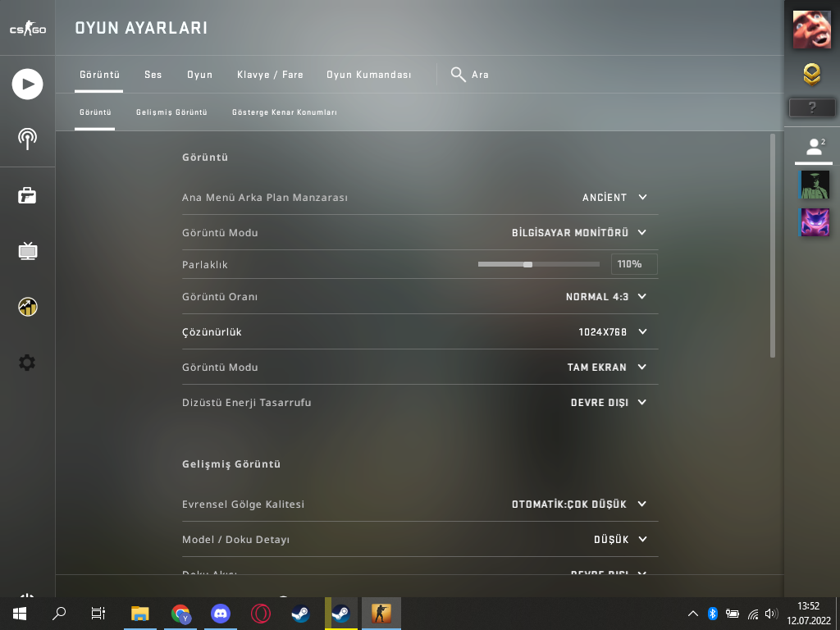Expand the Çözünürlük 1024x768 dropdown

[x=613, y=332]
